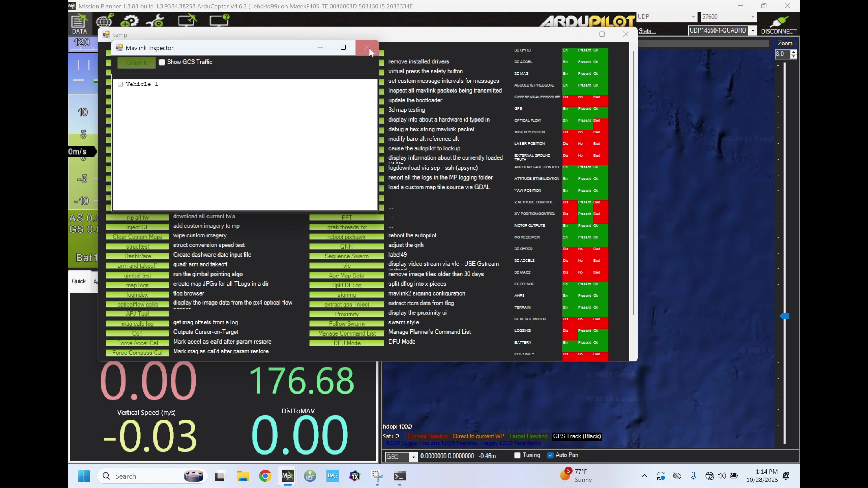The image size is (868, 488).
Task: Open the IM5 taskbar app
Action: coord(332,476)
